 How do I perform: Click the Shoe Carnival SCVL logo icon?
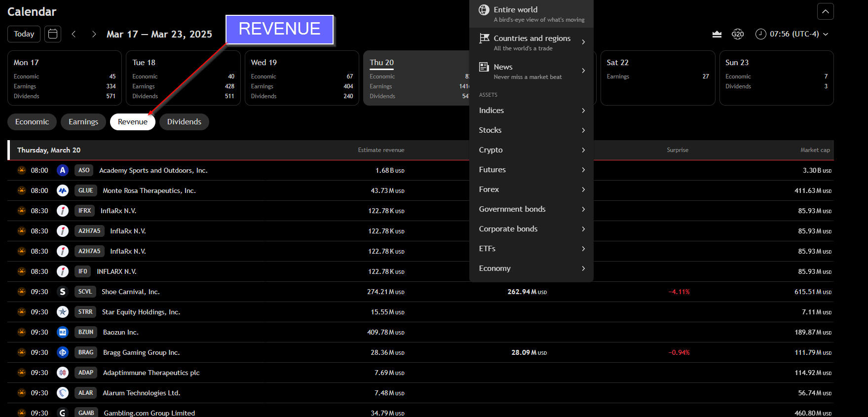(63, 292)
